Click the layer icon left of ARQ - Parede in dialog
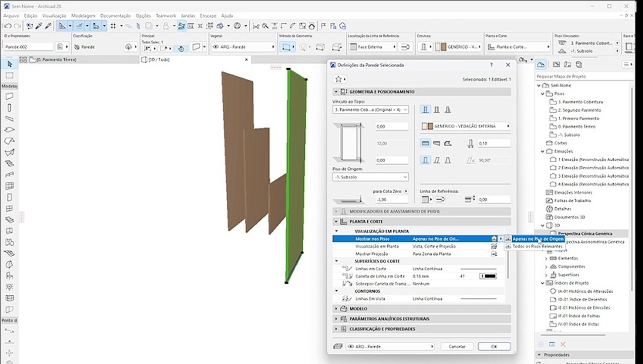 tap(338, 347)
